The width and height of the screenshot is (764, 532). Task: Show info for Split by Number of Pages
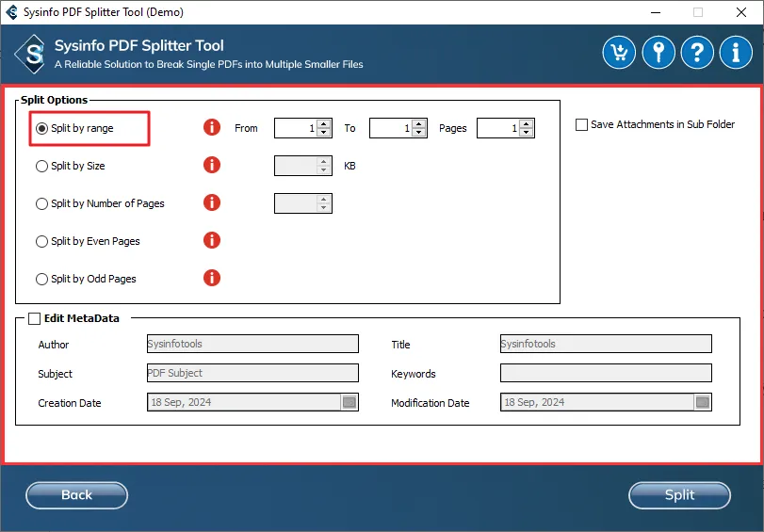point(212,202)
